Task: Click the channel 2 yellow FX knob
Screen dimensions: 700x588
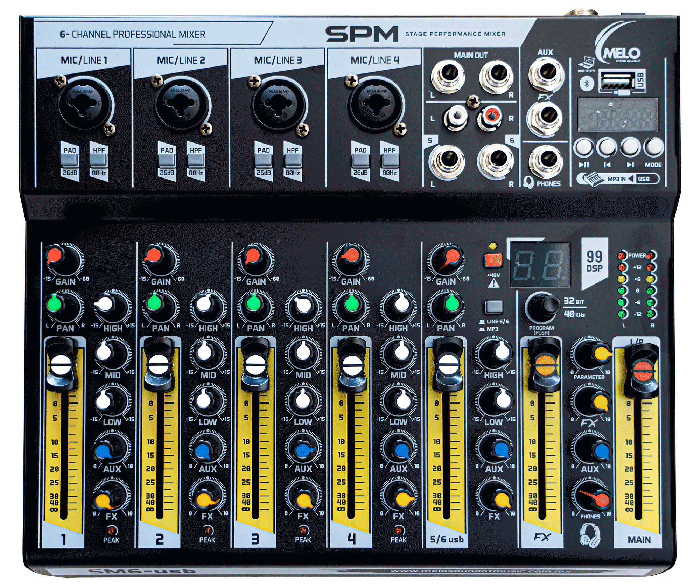Action: 207,496
